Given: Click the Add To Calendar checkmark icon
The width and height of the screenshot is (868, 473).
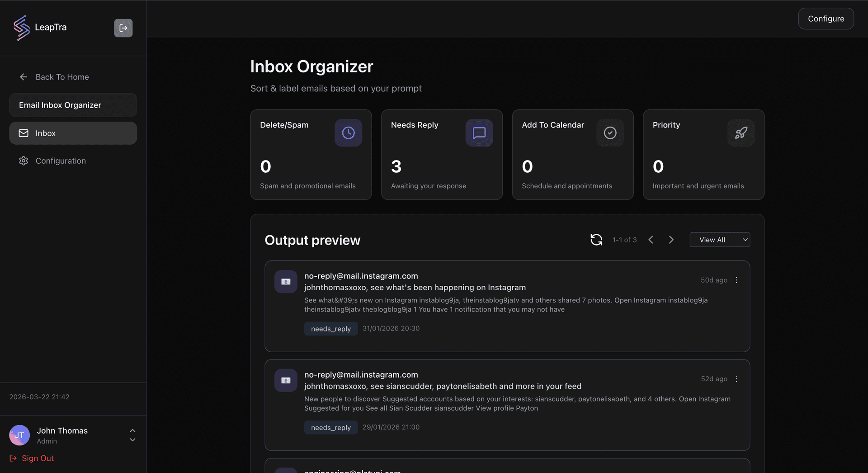Looking at the screenshot, I should pyautogui.click(x=610, y=132).
